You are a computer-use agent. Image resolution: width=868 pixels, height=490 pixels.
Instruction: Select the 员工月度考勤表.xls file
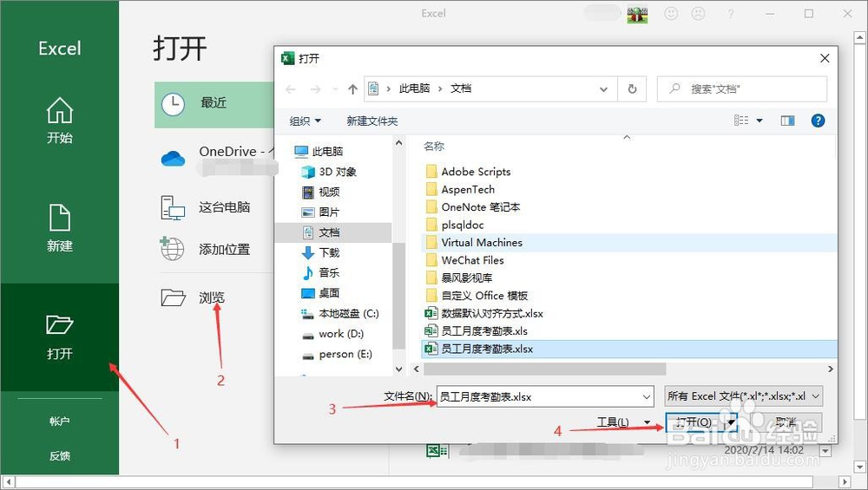tap(476, 331)
